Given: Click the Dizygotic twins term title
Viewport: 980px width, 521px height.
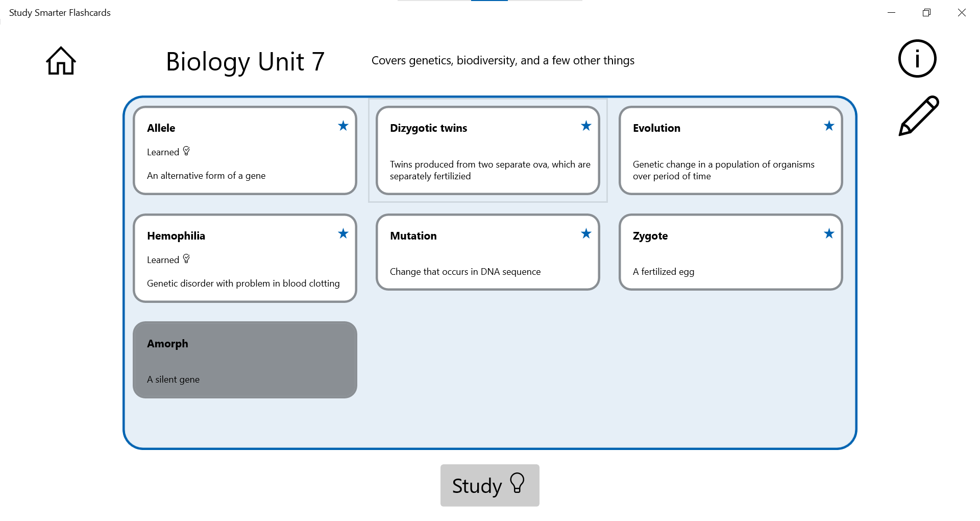Looking at the screenshot, I should point(428,128).
